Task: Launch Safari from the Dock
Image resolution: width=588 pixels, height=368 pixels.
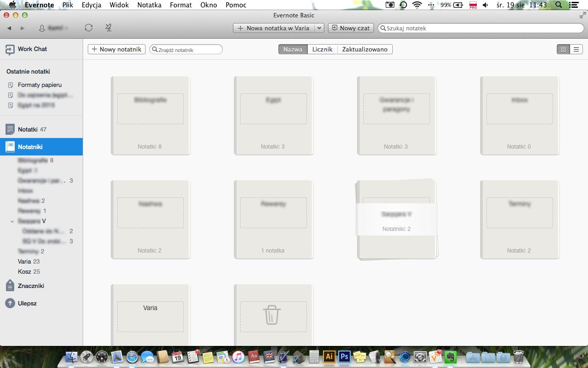Action: click(x=132, y=357)
